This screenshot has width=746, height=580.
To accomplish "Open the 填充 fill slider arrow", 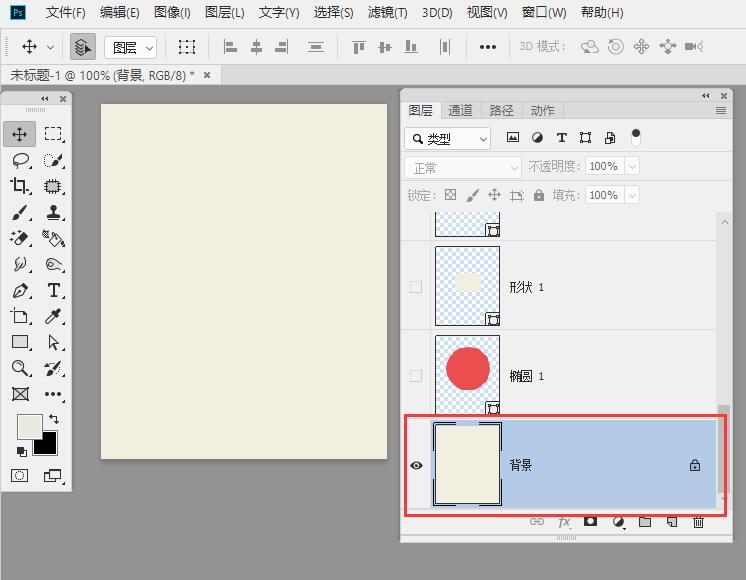I will pyautogui.click(x=632, y=195).
